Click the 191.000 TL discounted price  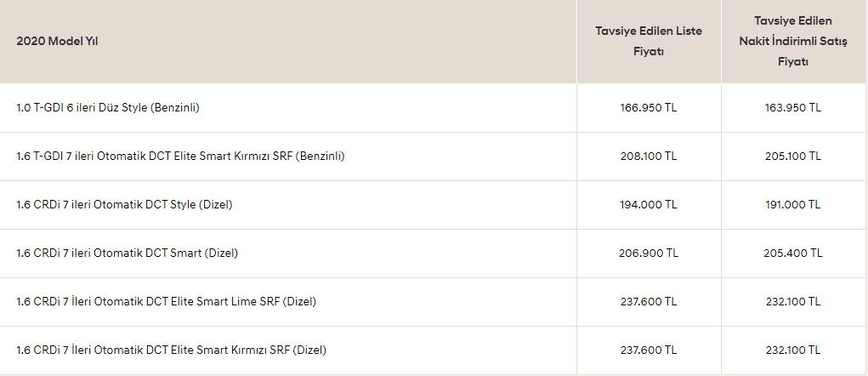click(x=792, y=205)
